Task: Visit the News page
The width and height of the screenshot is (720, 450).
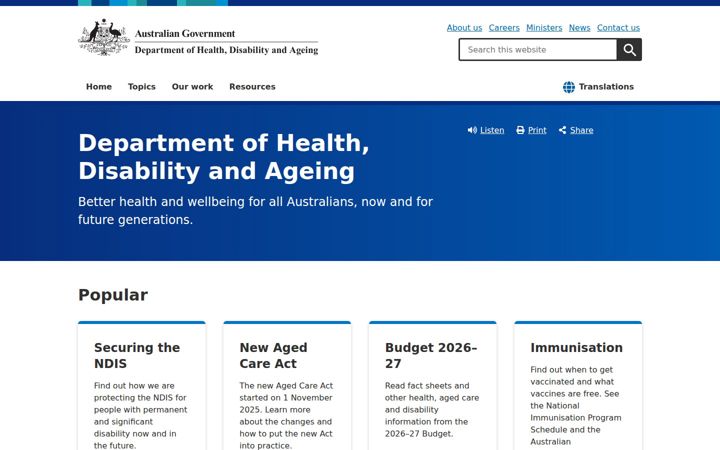Action: tap(579, 28)
